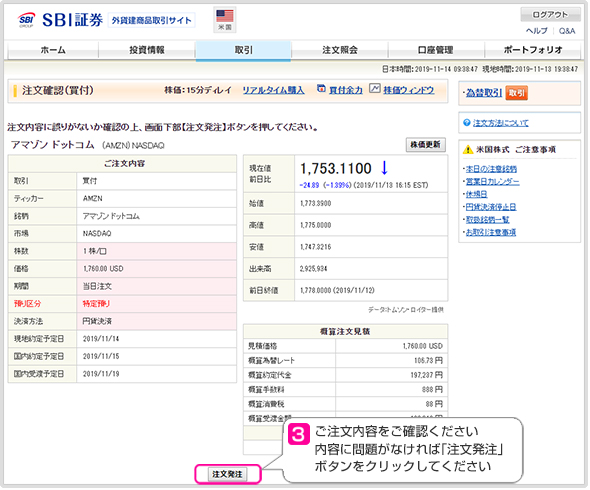Click the 株数 value 1 株/口
The height and width of the screenshot is (490, 590).
(x=94, y=251)
